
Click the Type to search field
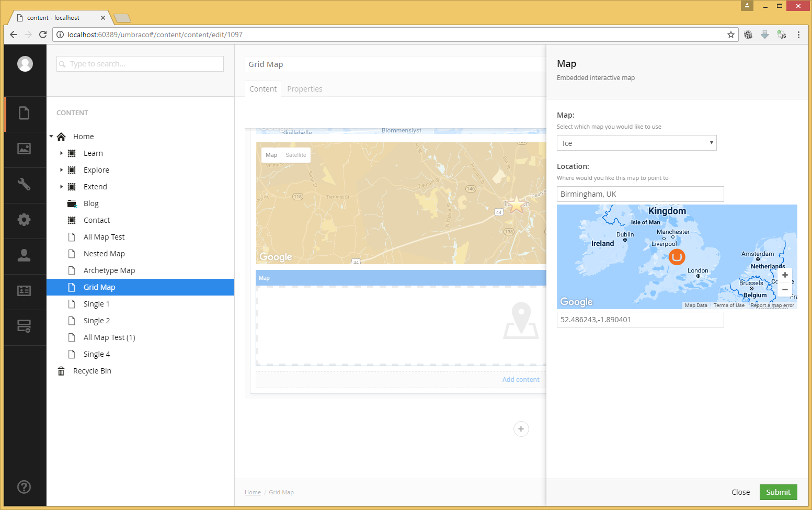pyautogui.click(x=140, y=64)
